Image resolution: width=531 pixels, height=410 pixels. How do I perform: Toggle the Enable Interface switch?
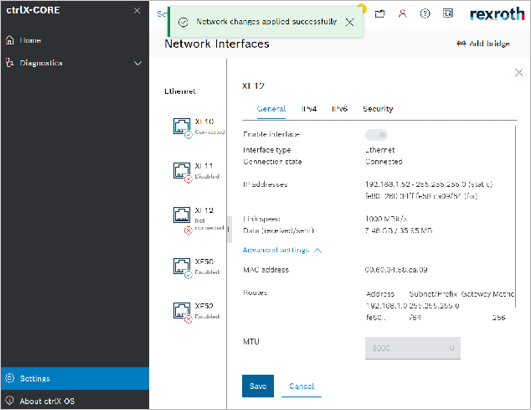pos(376,135)
